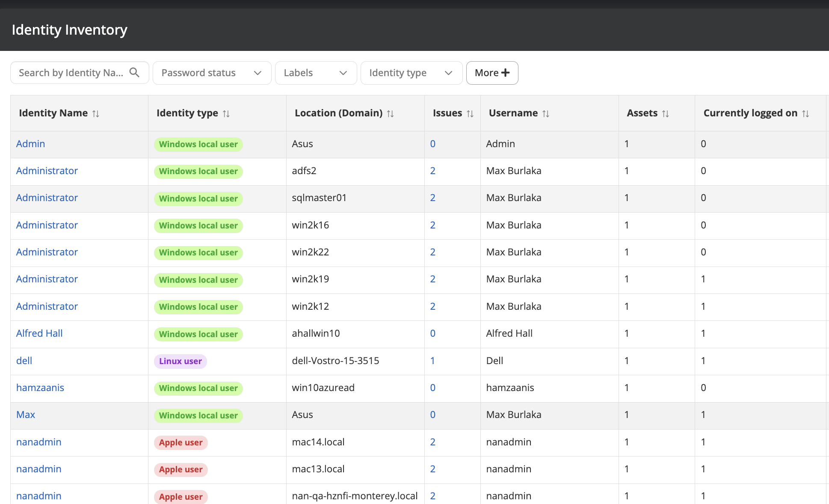
Task: Open the dell identity link
Action: (24, 361)
